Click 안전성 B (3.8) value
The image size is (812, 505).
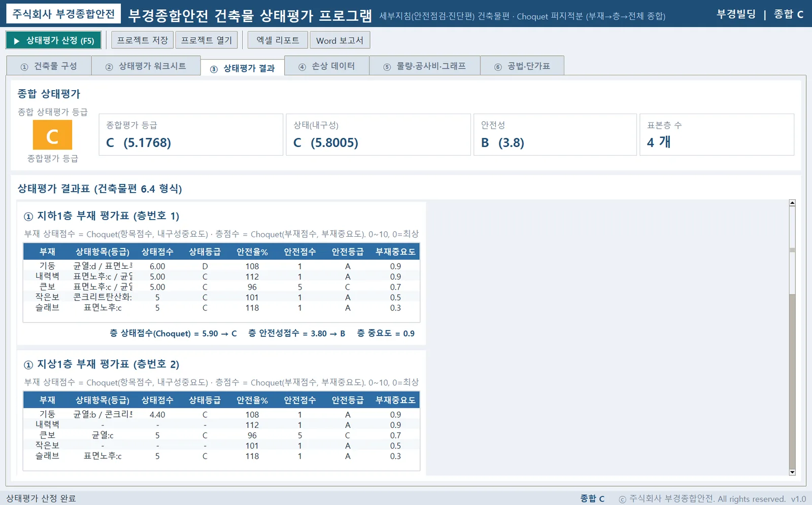point(502,143)
